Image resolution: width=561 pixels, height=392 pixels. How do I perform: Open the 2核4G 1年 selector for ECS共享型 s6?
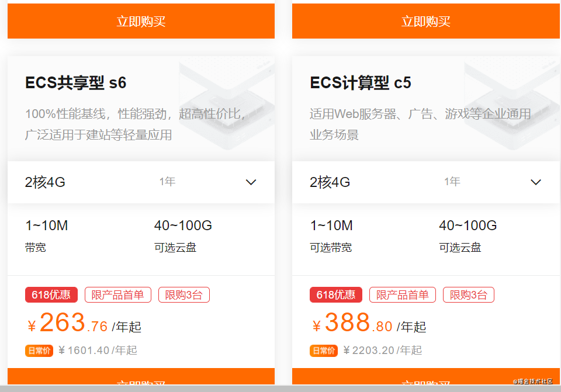click(141, 182)
